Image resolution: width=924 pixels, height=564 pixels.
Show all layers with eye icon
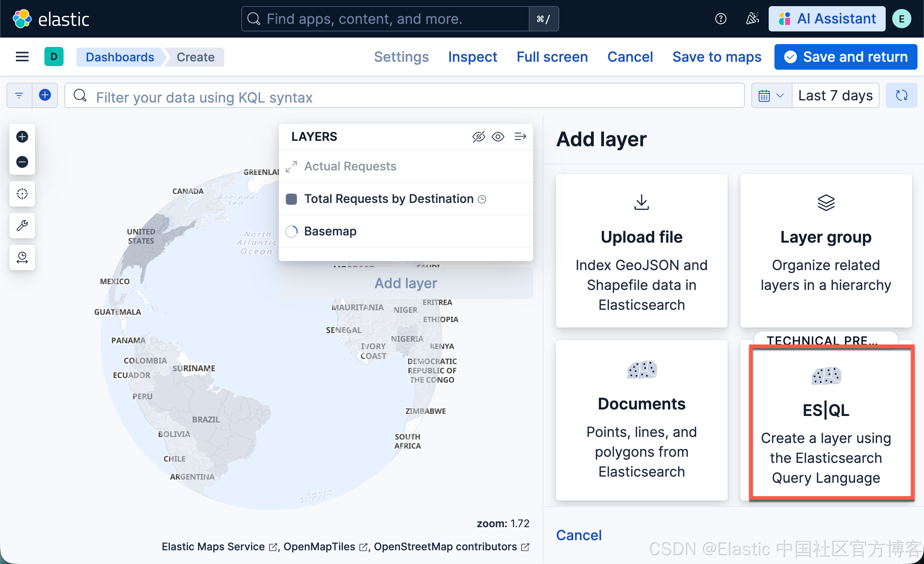[x=498, y=137]
